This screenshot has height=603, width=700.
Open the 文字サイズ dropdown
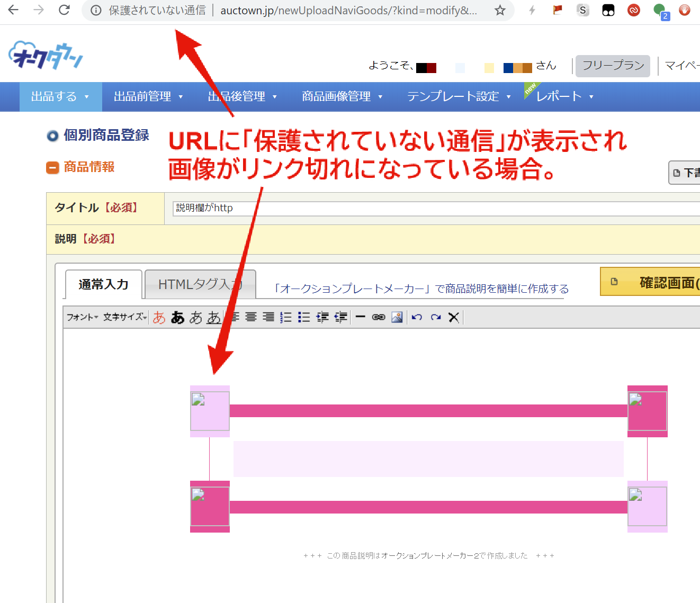tap(124, 317)
